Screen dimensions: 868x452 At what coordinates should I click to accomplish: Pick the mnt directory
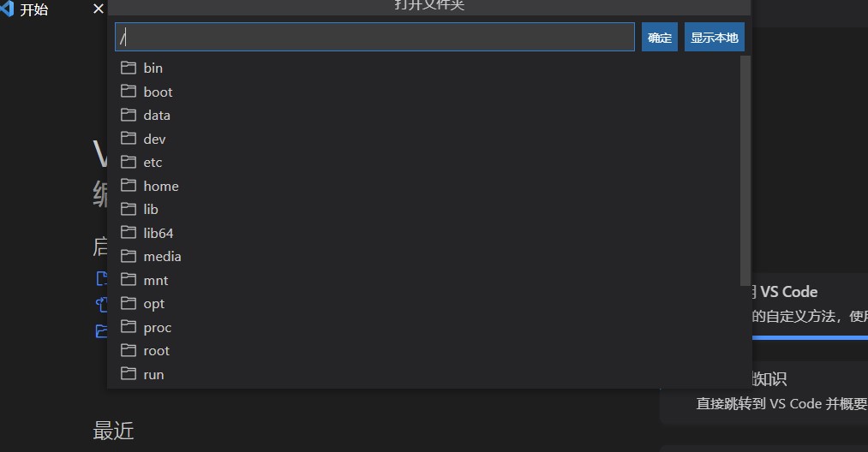click(x=428, y=280)
